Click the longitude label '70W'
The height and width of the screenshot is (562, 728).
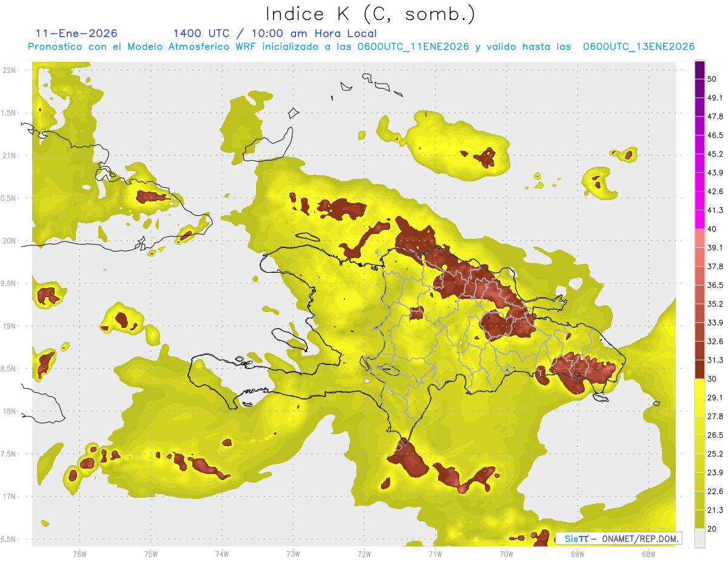coord(507,554)
